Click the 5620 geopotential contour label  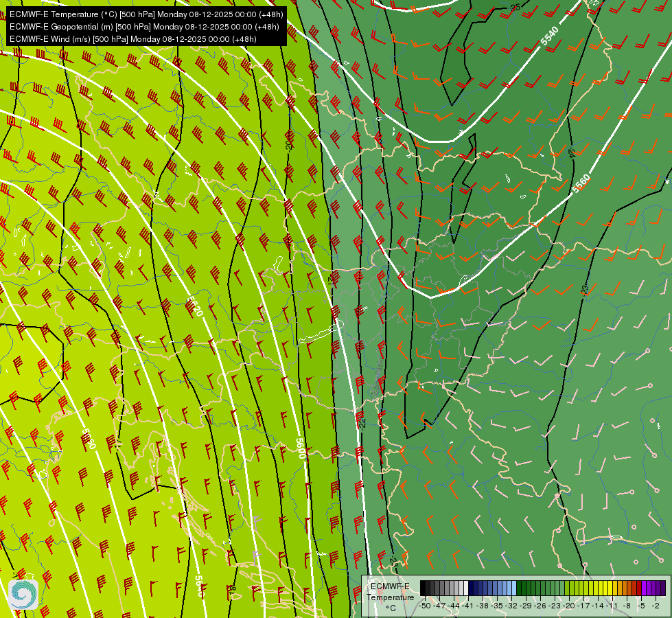(194, 306)
